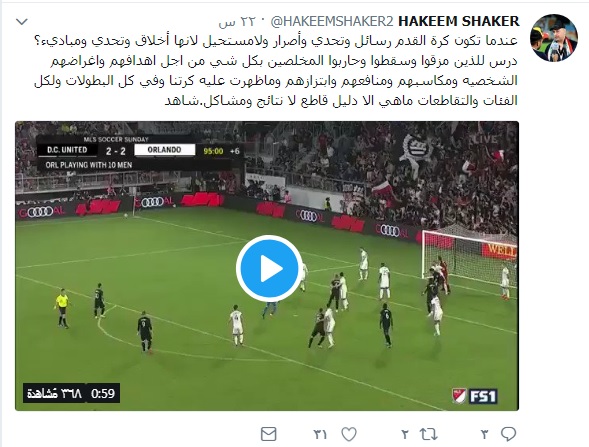The height and width of the screenshot is (447, 589).
Task: Open the tweet via its ٢٢ س timestamp
Action: [x=237, y=22]
